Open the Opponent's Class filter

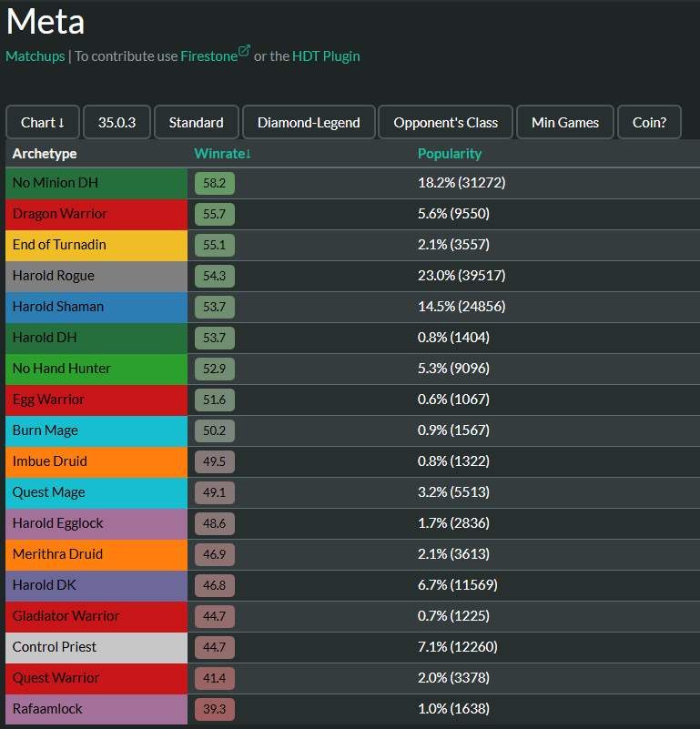(446, 122)
